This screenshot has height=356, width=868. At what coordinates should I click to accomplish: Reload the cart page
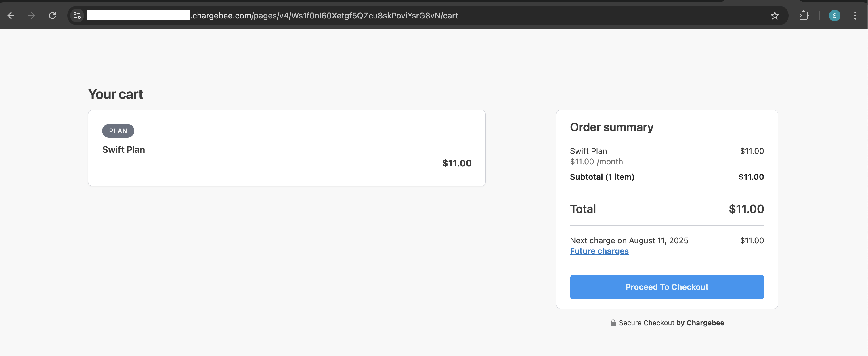pos(53,16)
